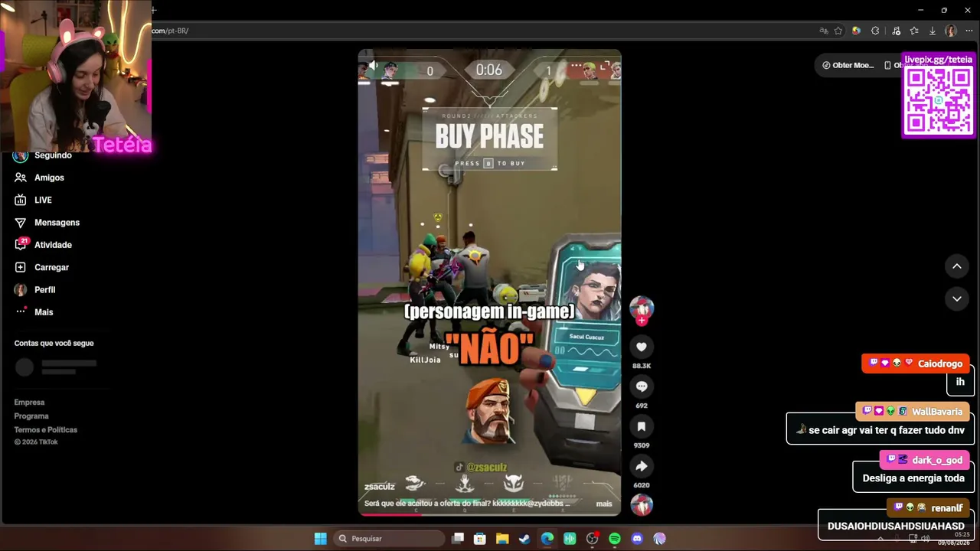Open Steam from the taskbar
The height and width of the screenshot is (551, 980).
(x=524, y=539)
